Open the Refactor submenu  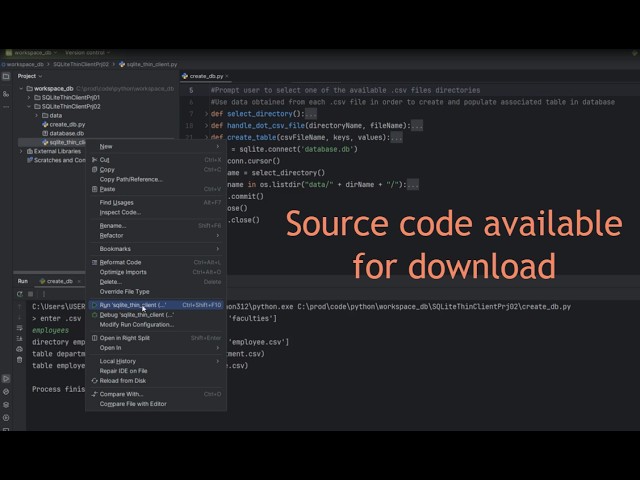coord(156,236)
